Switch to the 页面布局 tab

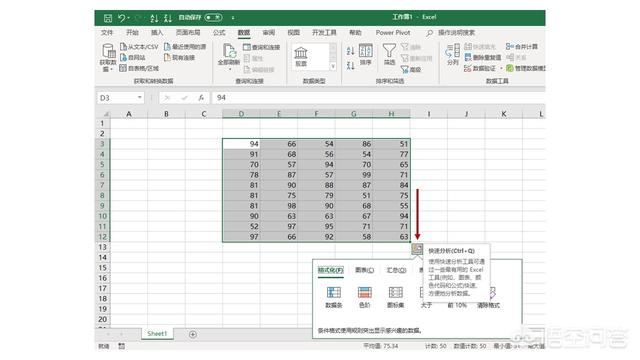188,33
